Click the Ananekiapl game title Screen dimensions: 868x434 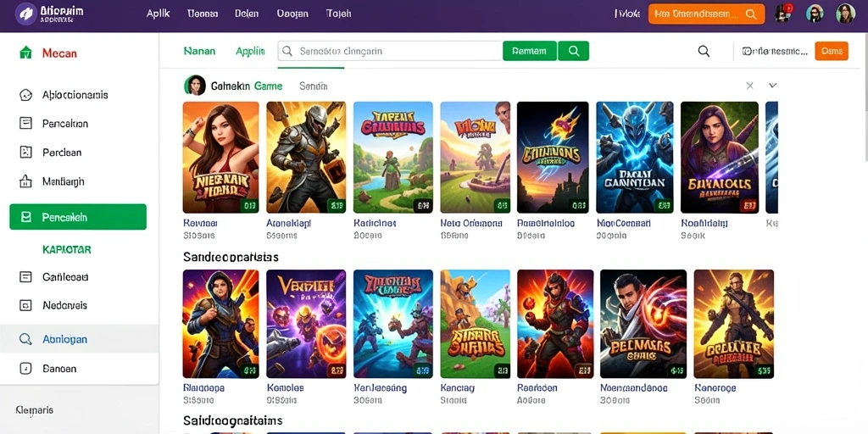click(x=288, y=223)
